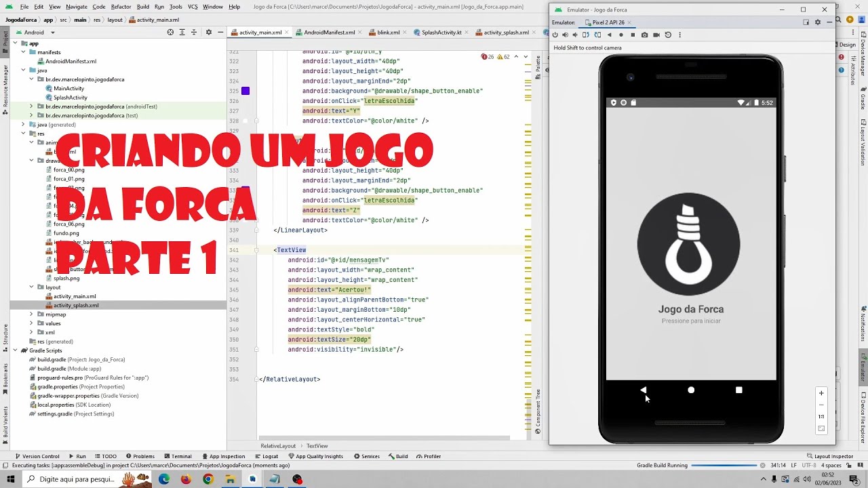Tap the Android home circle on phone
The image size is (868, 488).
pyautogui.click(x=691, y=390)
